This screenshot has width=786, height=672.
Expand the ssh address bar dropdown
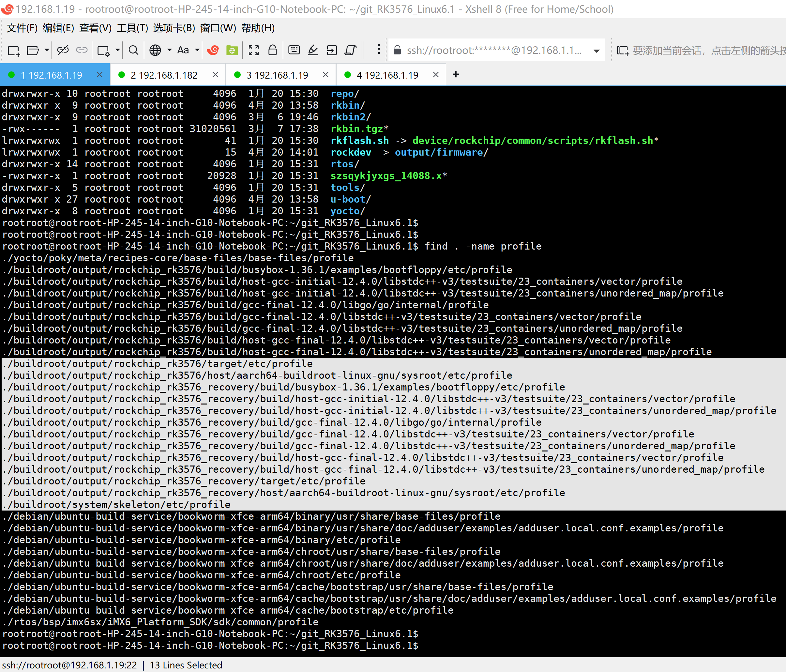tap(596, 51)
